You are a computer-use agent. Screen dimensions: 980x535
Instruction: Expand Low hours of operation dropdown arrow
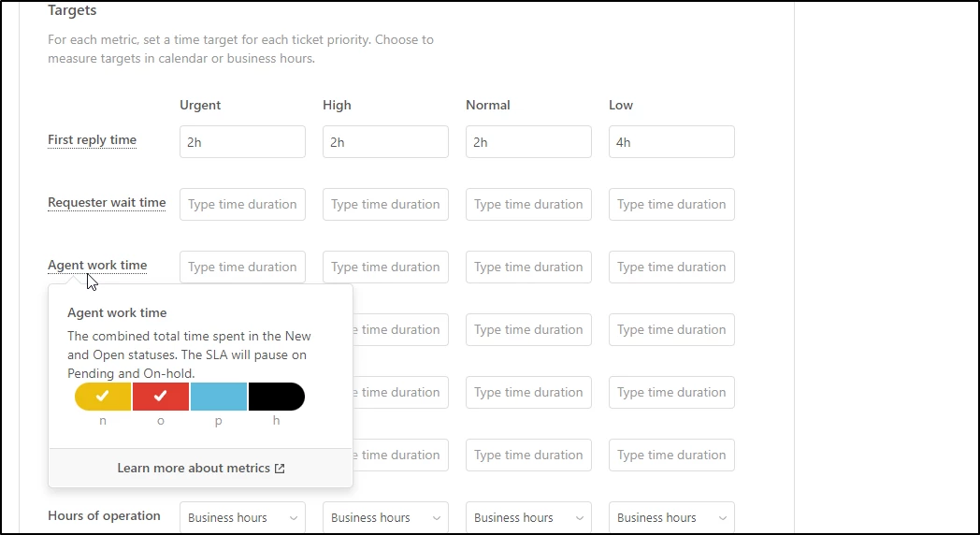723,518
